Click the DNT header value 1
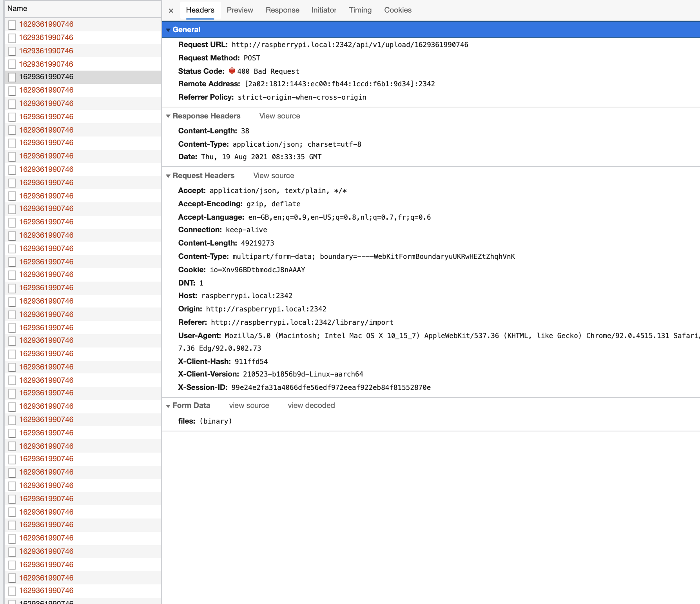This screenshot has width=700, height=604. 201,283
